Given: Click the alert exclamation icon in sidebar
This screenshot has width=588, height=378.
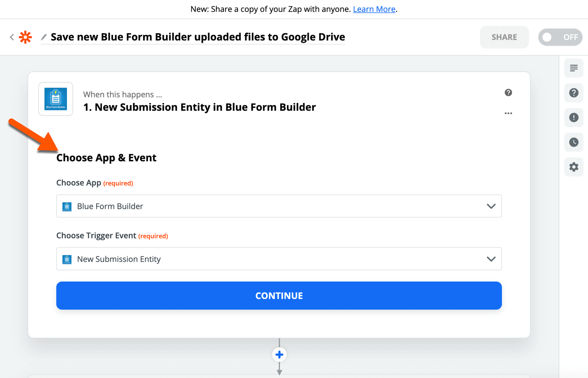Looking at the screenshot, I should [x=573, y=117].
